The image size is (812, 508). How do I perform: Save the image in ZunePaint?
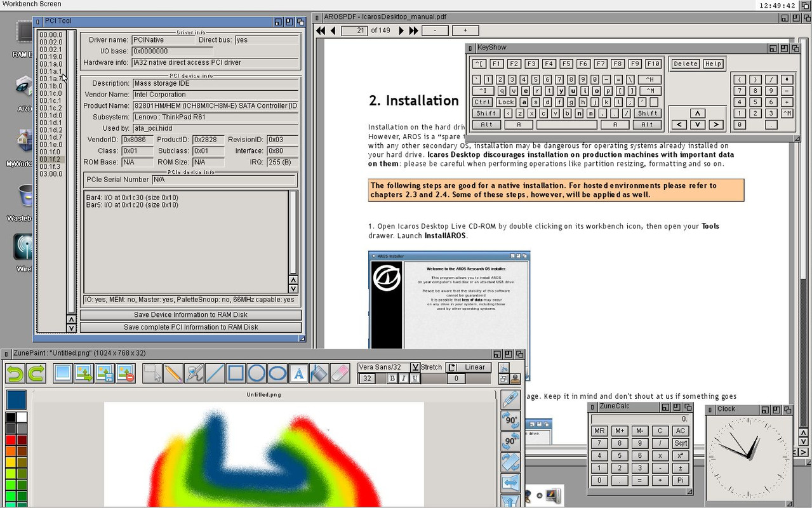105,373
